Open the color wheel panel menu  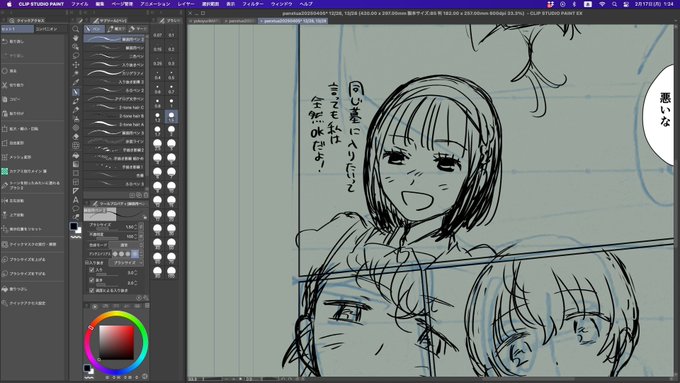coord(147,306)
